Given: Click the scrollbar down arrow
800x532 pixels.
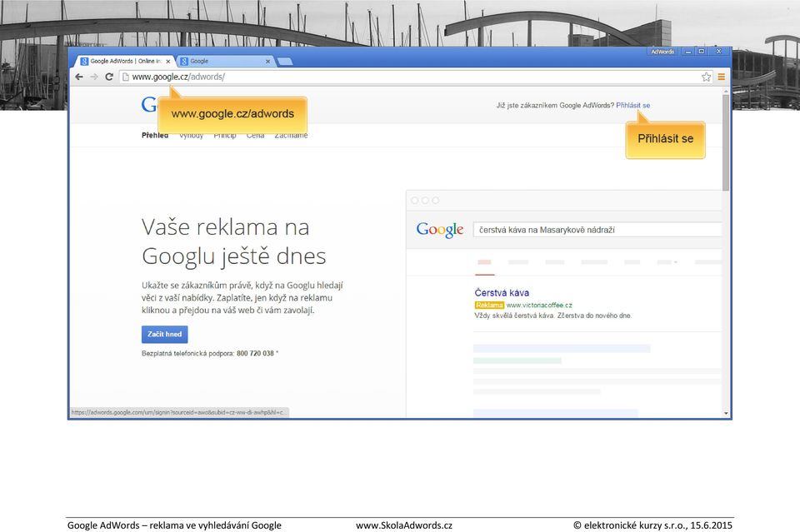Looking at the screenshot, I should [726, 413].
